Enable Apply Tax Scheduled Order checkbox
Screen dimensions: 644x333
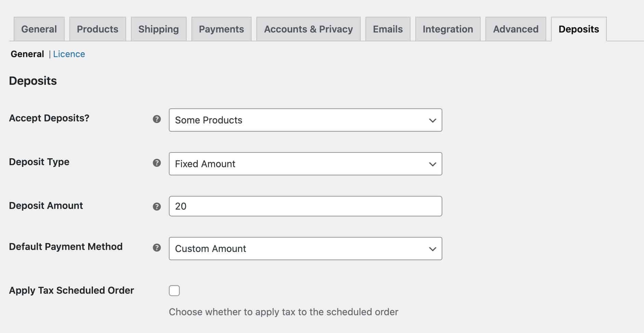pos(174,291)
